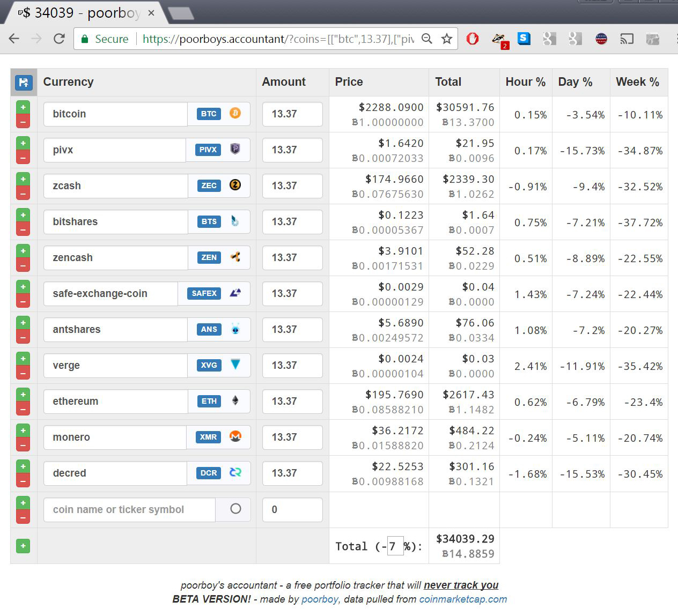Click the save portfolio icon in table header

click(24, 82)
